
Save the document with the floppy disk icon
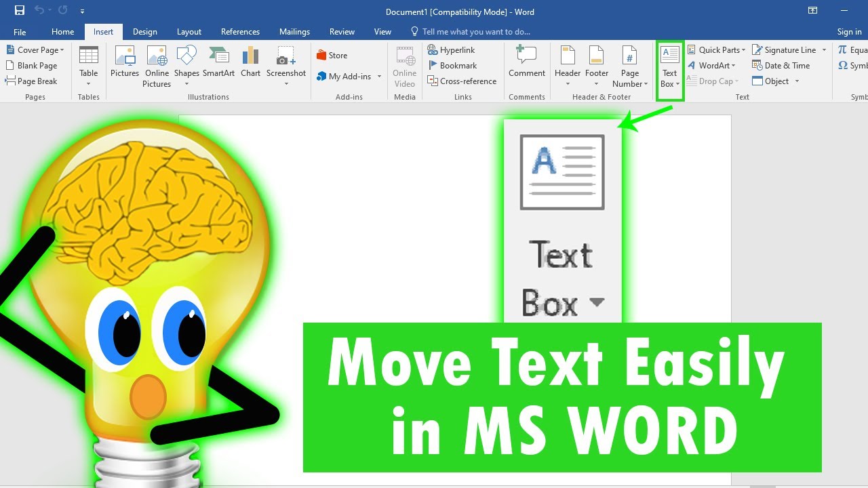(19, 11)
